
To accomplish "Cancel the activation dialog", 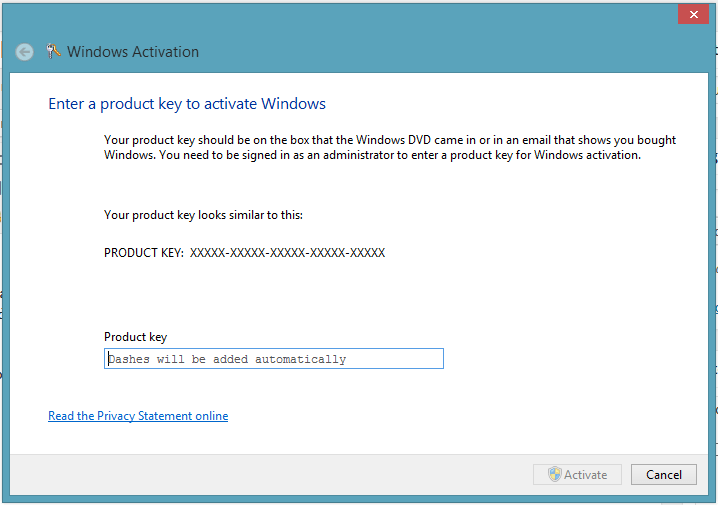I will [x=664, y=474].
